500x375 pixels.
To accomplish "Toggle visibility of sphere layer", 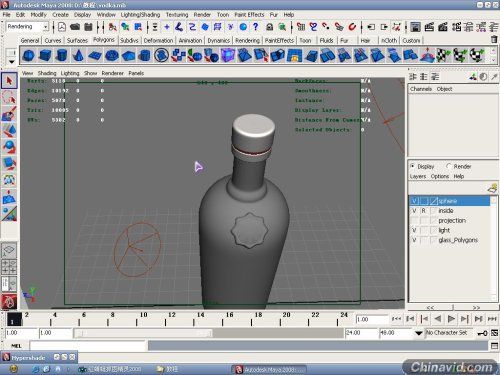I will (x=414, y=201).
